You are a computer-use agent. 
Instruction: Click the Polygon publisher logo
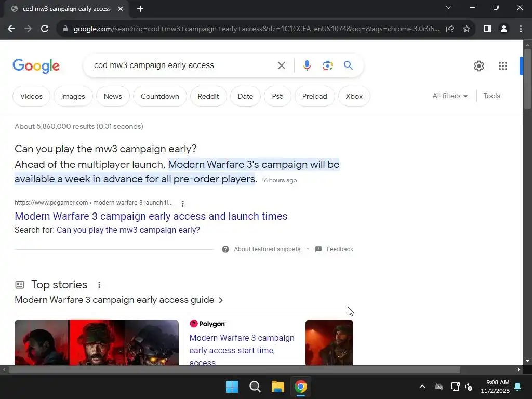click(x=208, y=324)
